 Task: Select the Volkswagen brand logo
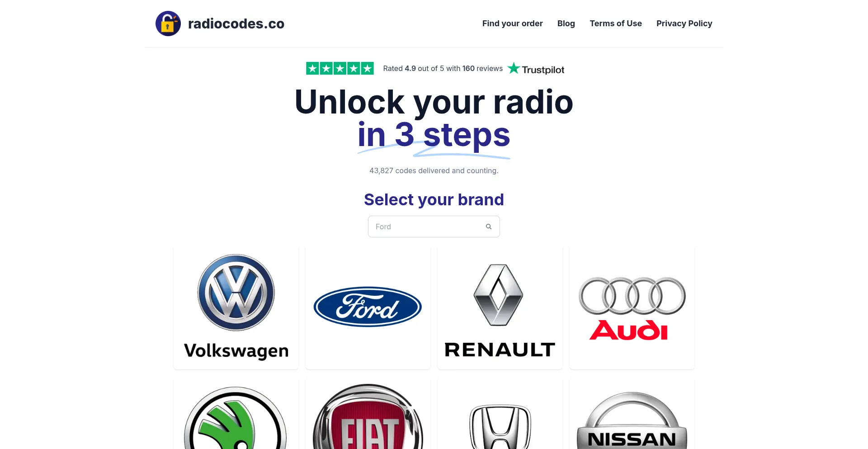pos(236,307)
